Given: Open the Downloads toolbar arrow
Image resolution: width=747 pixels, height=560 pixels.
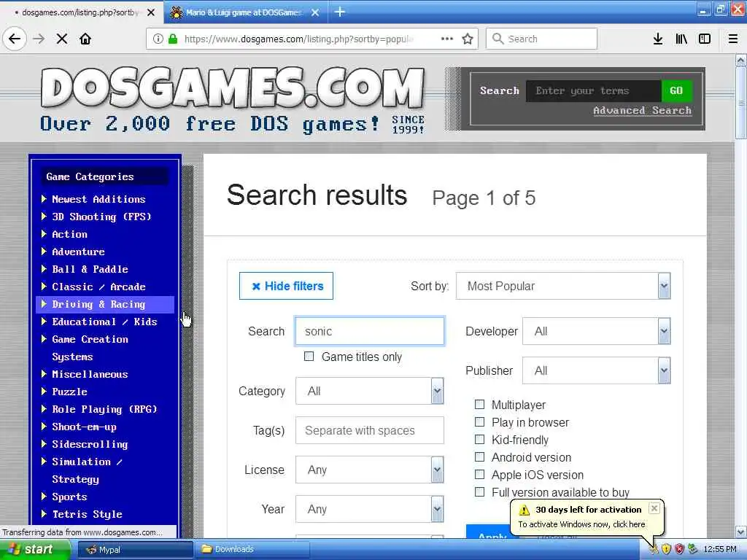Looking at the screenshot, I should point(658,39).
